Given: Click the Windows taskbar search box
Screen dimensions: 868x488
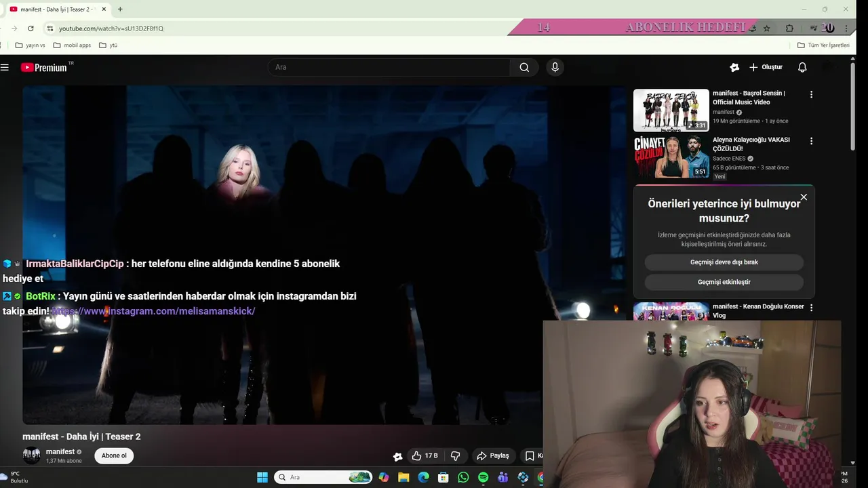Looking at the screenshot, I should click(323, 477).
